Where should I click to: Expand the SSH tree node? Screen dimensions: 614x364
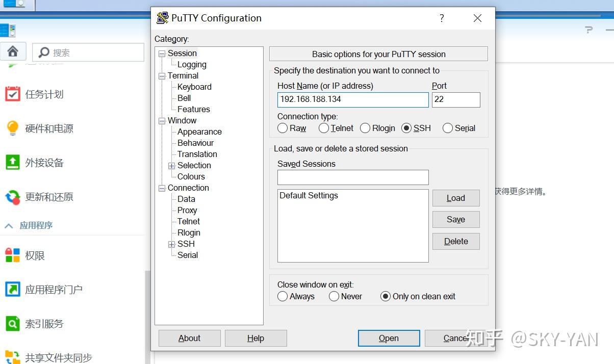click(x=171, y=244)
